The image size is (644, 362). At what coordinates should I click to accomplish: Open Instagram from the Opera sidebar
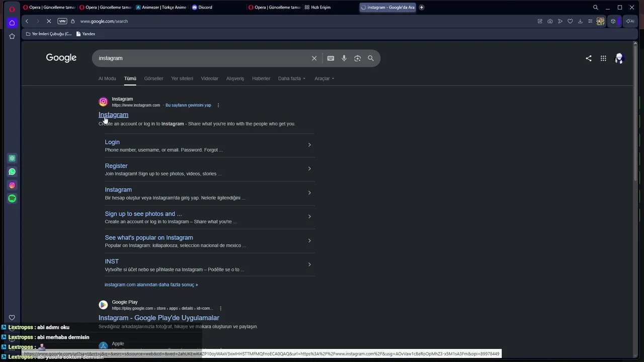(12, 186)
